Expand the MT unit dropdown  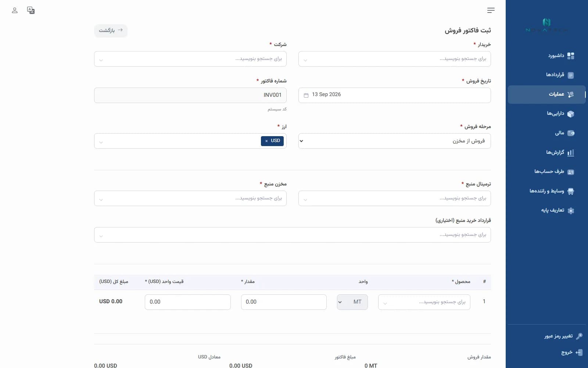(x=352, y=302)
